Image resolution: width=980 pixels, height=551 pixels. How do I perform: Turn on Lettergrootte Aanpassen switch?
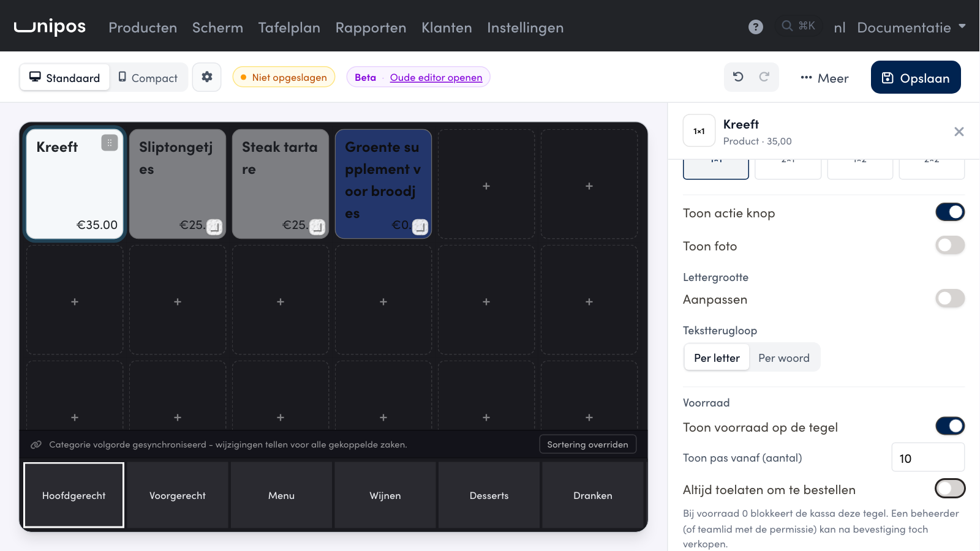pyautogui.click(x=950, y=299)
